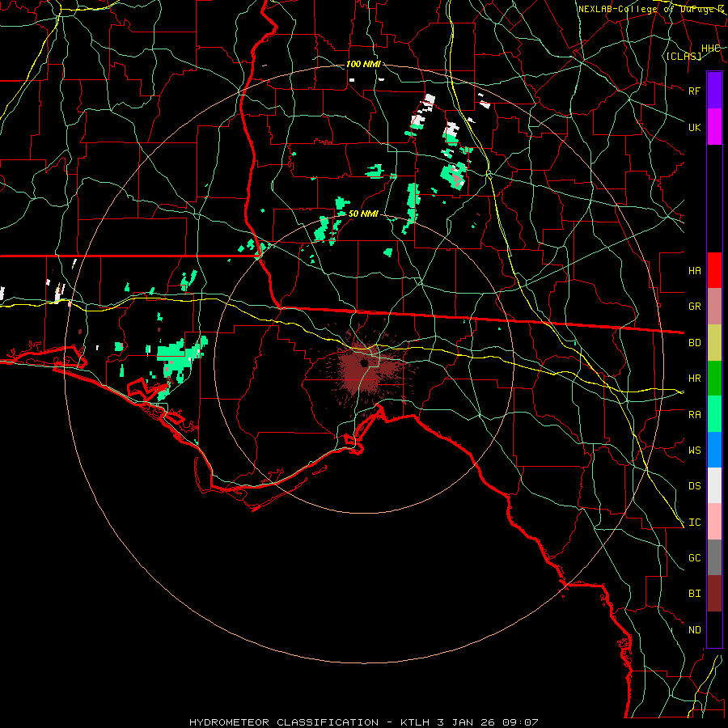Click the BD legend label
The height and width of the screenshot is (728, 728).
click(x=694, y=343)
